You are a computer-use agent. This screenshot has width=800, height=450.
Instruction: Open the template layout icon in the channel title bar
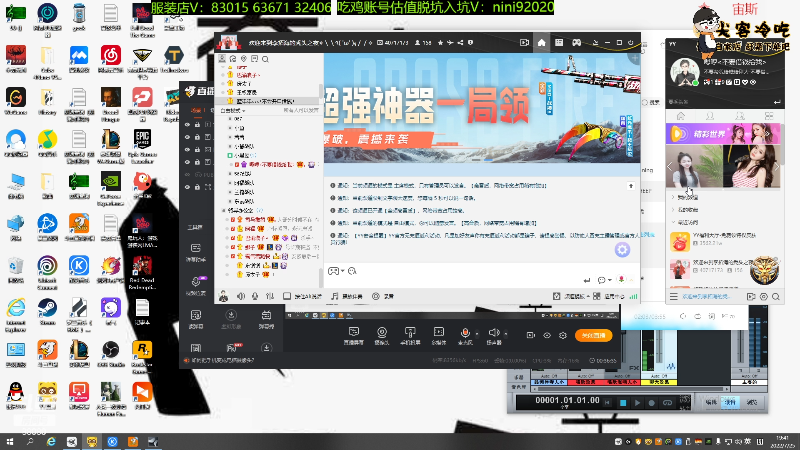coord(559,43)
